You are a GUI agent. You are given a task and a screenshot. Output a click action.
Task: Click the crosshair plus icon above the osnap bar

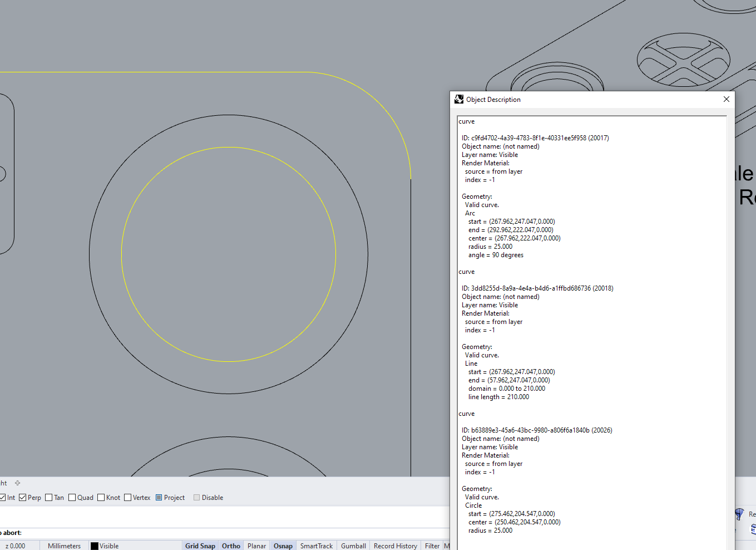pyautogui.click(x=17, y=483)
